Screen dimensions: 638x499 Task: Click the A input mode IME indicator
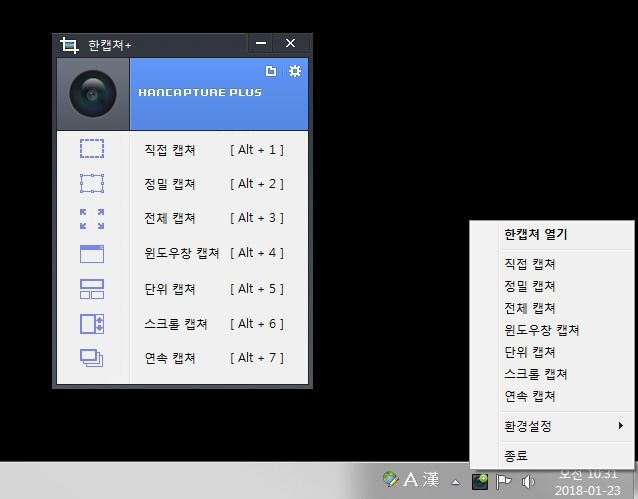[x=411, y=480]
